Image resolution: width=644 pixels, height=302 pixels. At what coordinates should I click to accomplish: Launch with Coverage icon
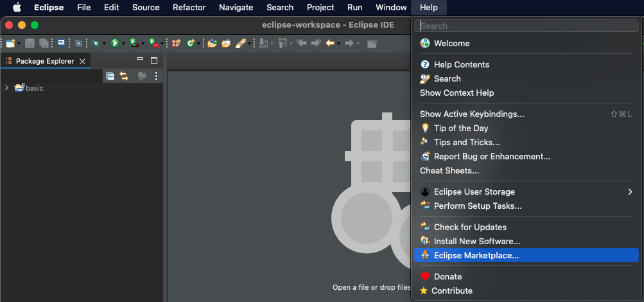coord(134,43)
